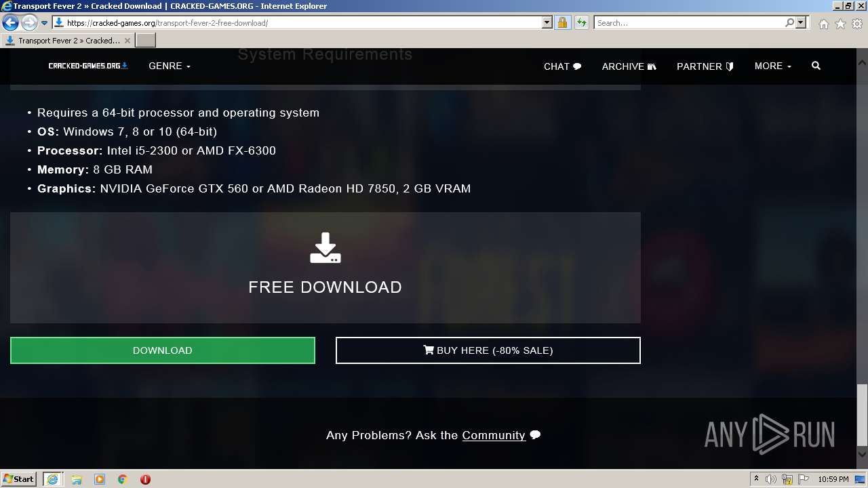Click the download tray icon above FREE DOWNLOAD
This screenshot has width=868, height=488.
pyautogui.click(x=325, y=248)
